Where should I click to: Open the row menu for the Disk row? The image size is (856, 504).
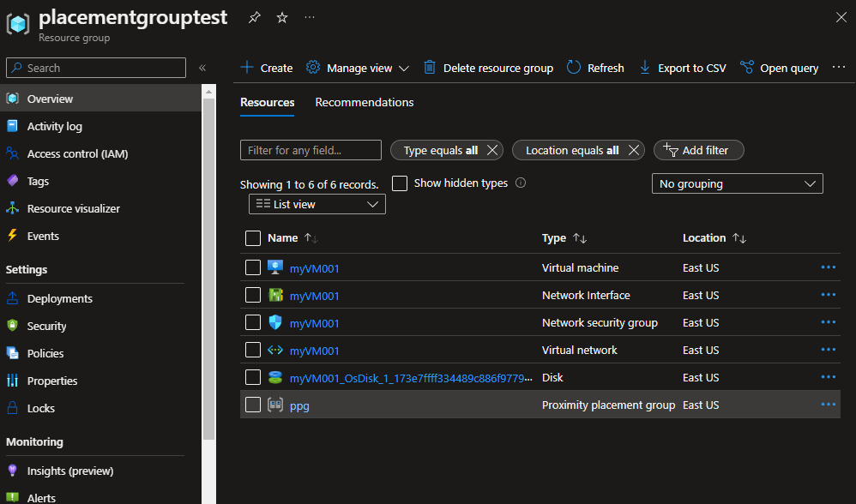(829, 376)
